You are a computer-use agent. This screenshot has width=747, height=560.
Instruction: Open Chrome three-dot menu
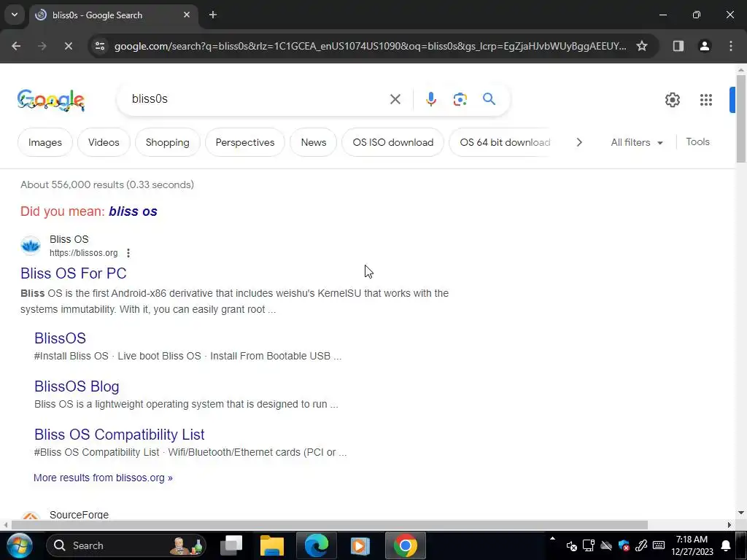click(x=731, y=46)
